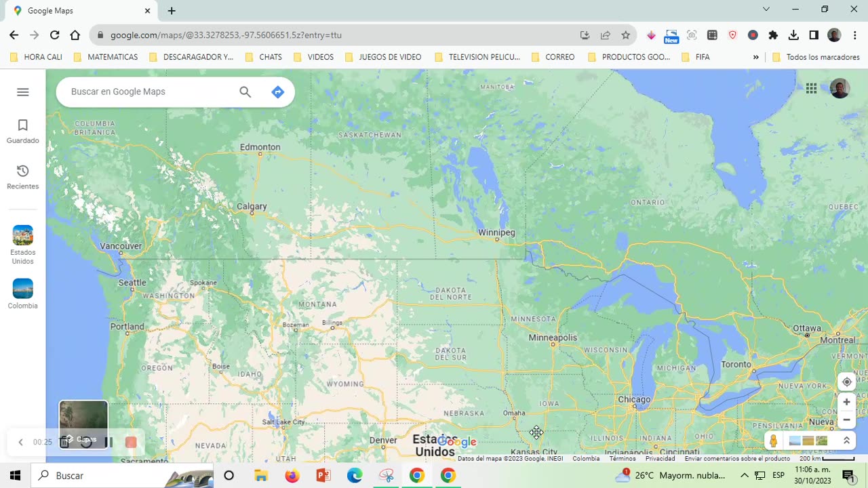Open the Términos link
Viewport: 868px width, 488px height.
(x=622, y=459)
